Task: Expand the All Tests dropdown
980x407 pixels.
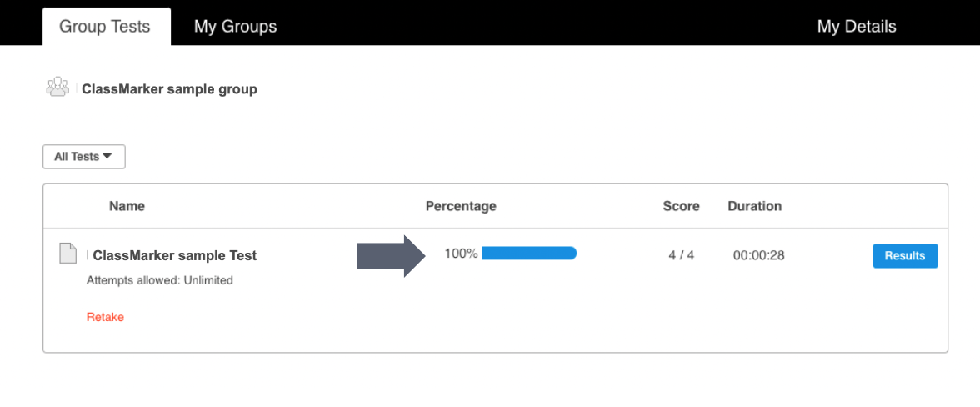Action: tap(84, 157)
